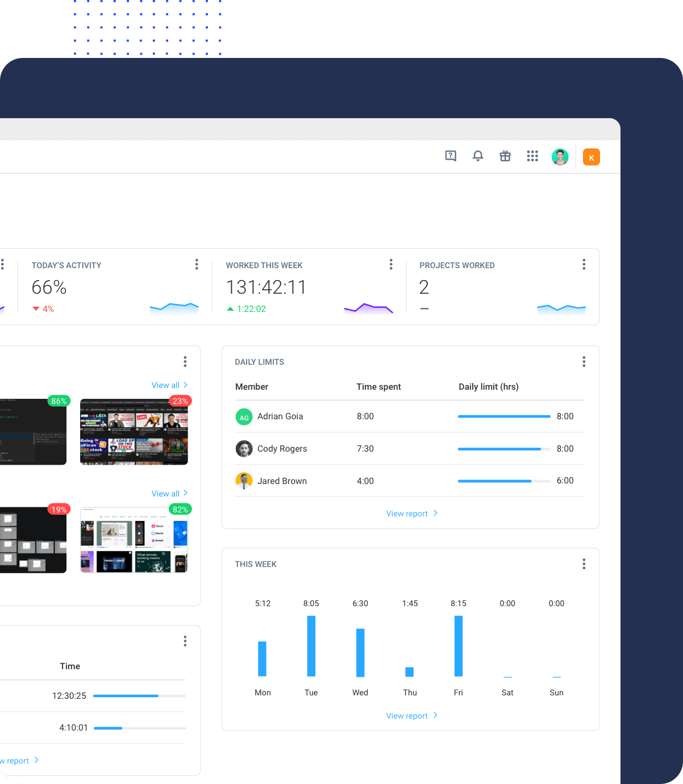The height and width of the screenshot is (784, 683).
Task: Open the screenshot with 19% activity
Action: tap(33, 540)
